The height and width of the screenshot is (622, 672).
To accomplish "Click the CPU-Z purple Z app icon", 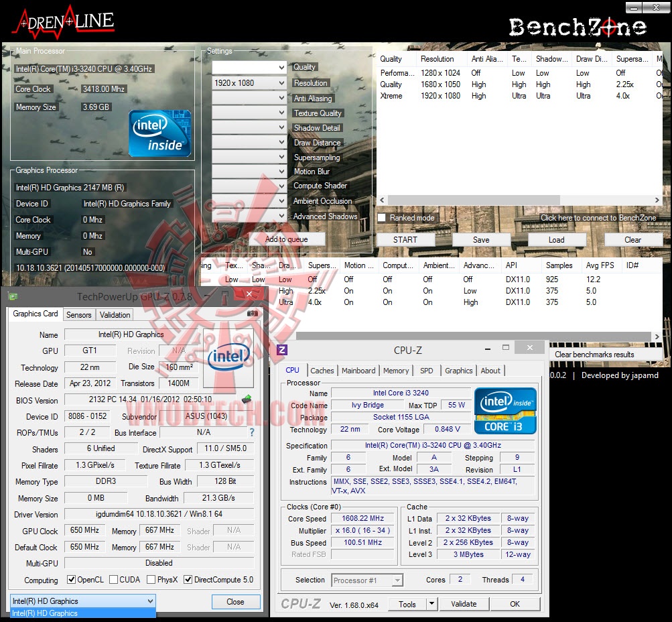I will 282,350.
